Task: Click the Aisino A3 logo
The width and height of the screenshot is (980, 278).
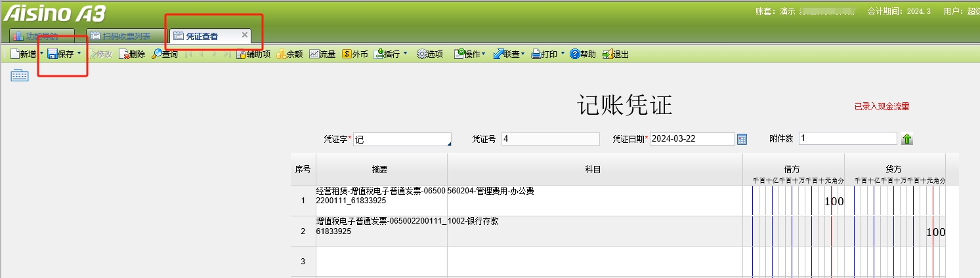Action: click(54, 13)
